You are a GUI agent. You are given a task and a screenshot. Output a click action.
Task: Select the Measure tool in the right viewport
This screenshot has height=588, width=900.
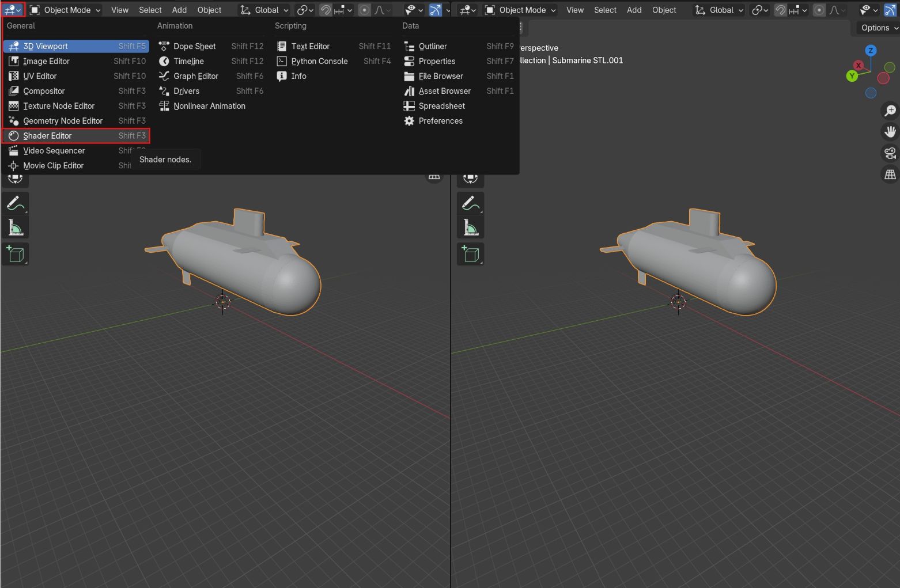(471, 228)
